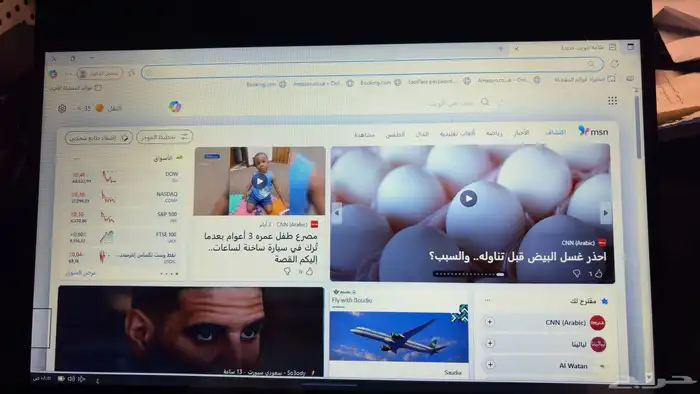The image size is (700, 394).
Task: Open the Fly with Saudia ad image
Action: 399,336
